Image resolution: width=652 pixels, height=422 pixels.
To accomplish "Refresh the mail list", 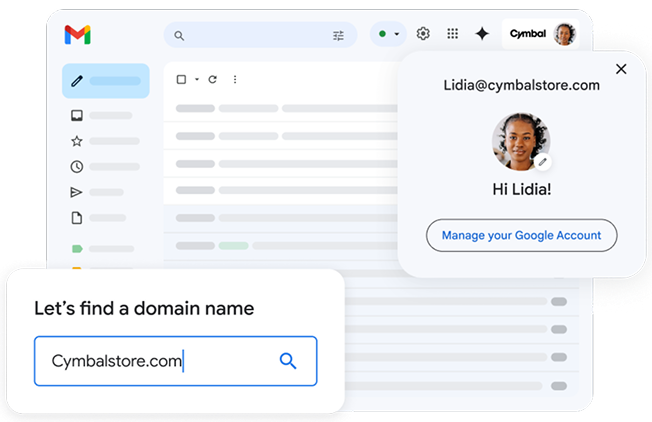I will (212, 79).
